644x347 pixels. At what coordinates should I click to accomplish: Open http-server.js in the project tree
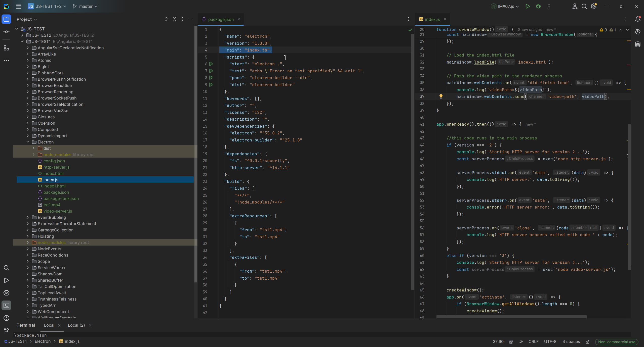56,167
